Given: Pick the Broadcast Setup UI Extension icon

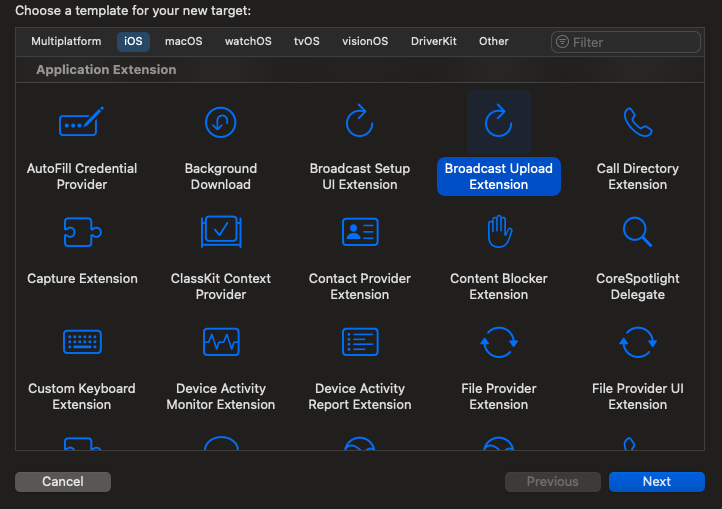Looking at the screenshot, I should click(x=360, y=121).
